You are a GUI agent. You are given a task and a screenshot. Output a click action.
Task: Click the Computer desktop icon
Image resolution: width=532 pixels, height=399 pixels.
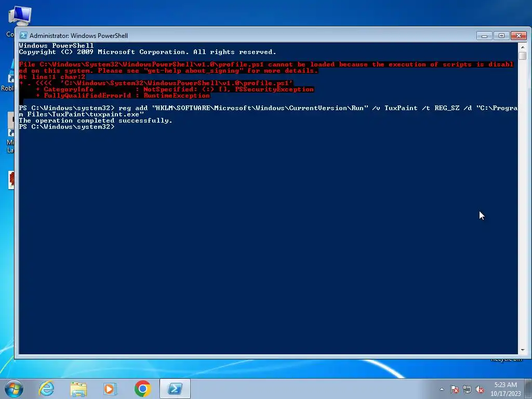click(19, 16)
